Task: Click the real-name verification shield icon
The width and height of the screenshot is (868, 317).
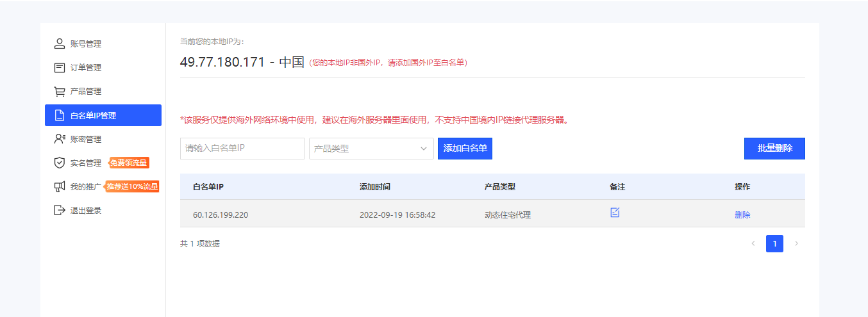Action: 60,163
